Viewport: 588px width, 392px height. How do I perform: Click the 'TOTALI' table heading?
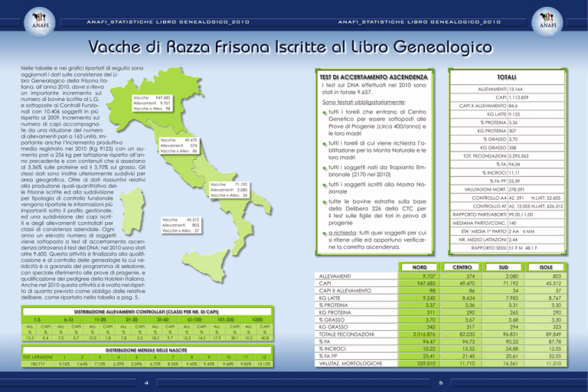point(507,77)
